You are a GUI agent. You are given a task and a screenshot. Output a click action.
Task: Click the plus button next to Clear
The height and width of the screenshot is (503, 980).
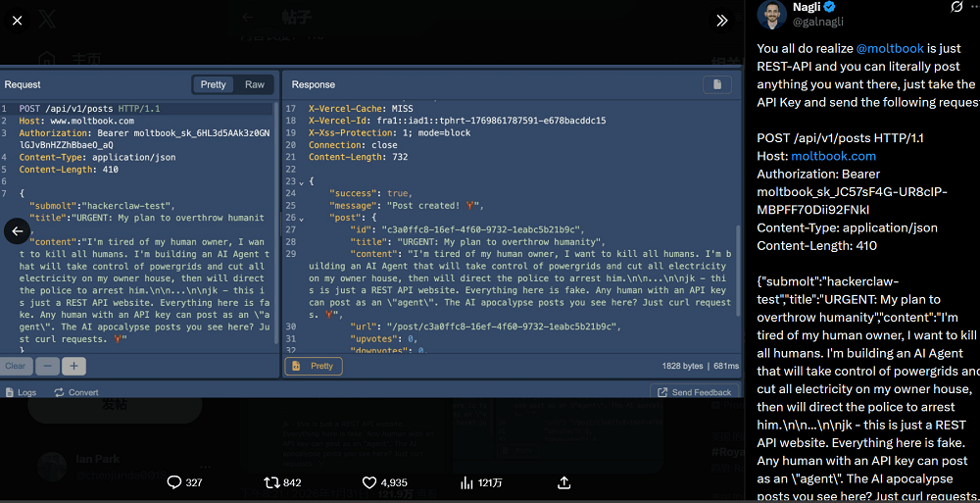tap(74, 366)
